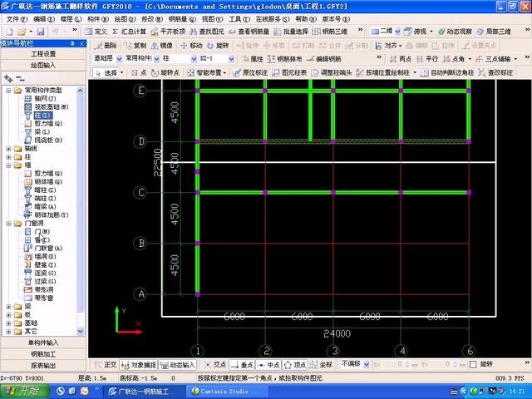Select 点 point drawing tool
Viewport: 532px width, 399px height.
pyautogui.click(x=139, y=72)
